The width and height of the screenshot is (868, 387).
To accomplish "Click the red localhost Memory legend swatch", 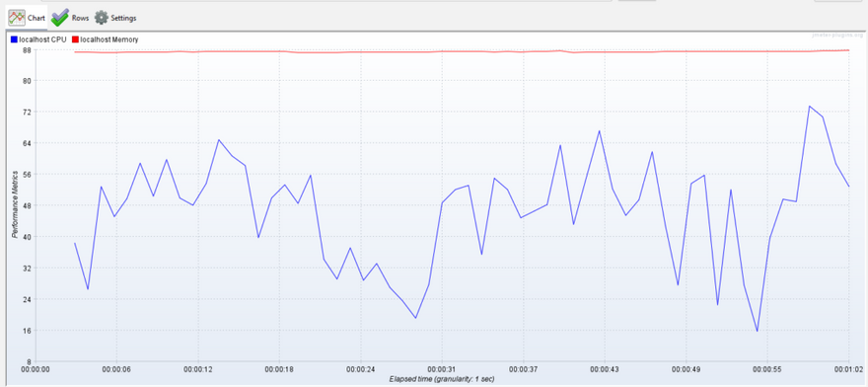I will point(75,39).
